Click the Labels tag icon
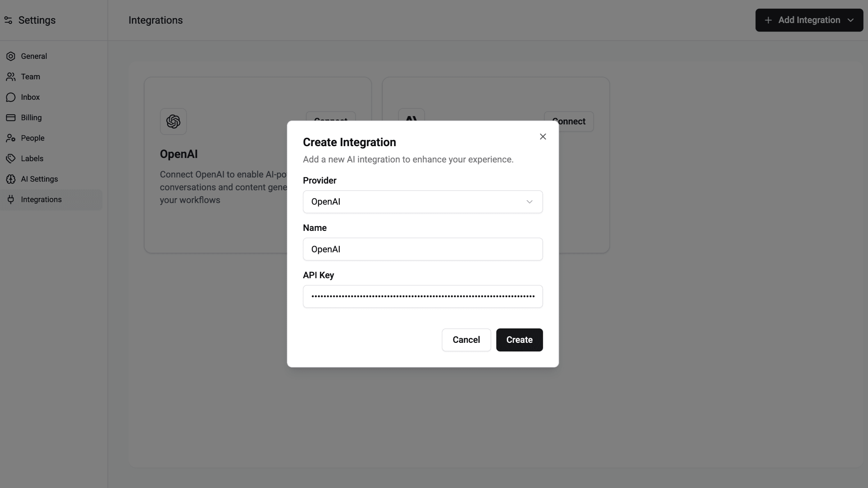 (x=11, y=158)
